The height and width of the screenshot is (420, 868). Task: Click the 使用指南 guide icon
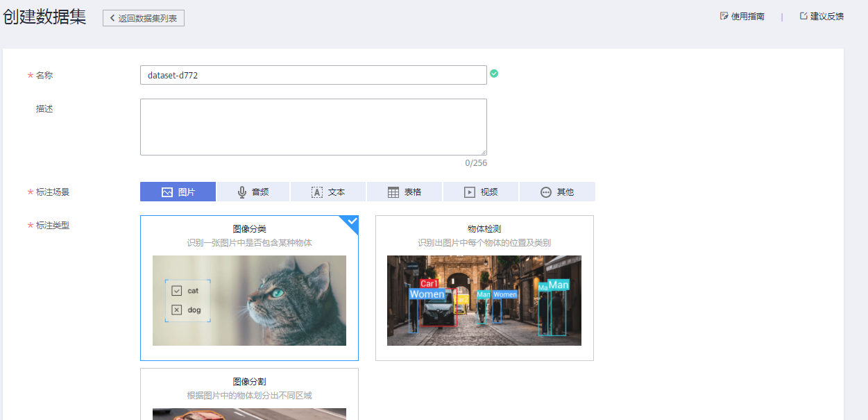(x=724, y=16)
